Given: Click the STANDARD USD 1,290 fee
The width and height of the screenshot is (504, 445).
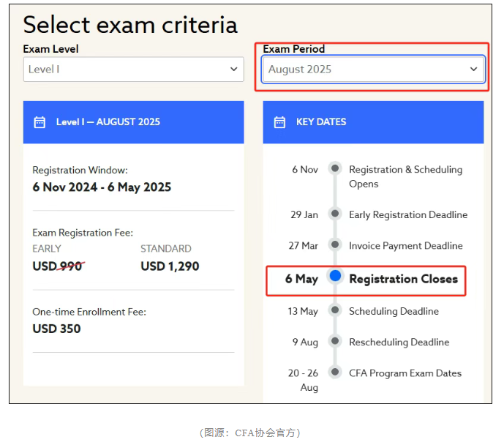Looking at the screenshot, I should pos(170,266).
